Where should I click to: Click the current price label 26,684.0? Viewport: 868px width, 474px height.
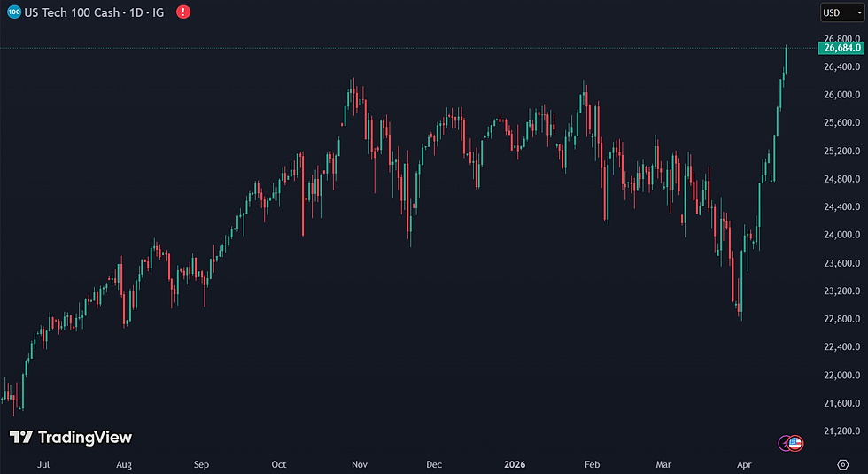[x=841, y=48]
